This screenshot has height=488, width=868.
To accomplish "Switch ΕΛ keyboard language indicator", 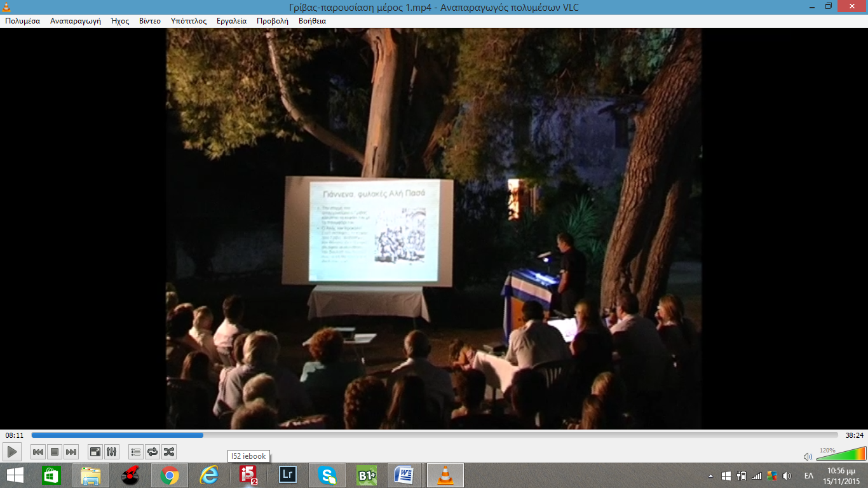I will [809, 476].
